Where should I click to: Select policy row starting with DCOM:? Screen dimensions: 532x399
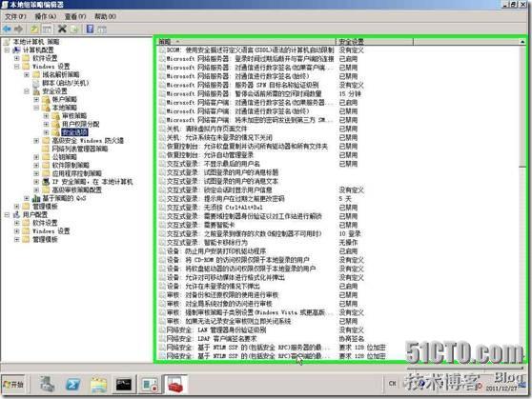[247, 50]
